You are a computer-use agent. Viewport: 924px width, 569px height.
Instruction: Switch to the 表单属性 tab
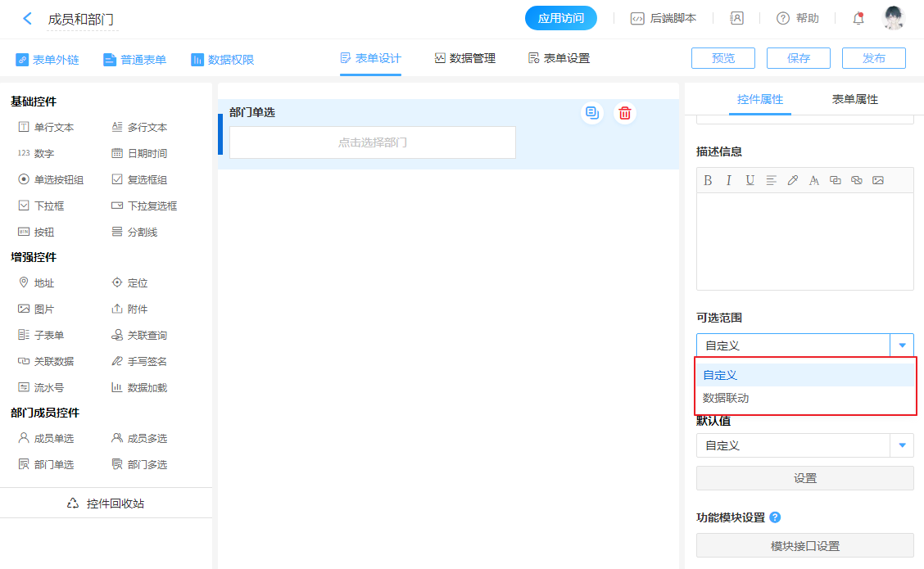pos(854,99)
